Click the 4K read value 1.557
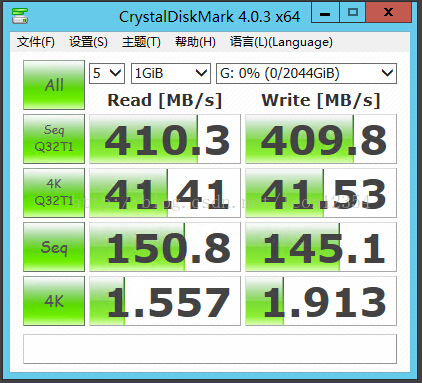The width and height of the screenshot is (422, 383). (165, 301)
